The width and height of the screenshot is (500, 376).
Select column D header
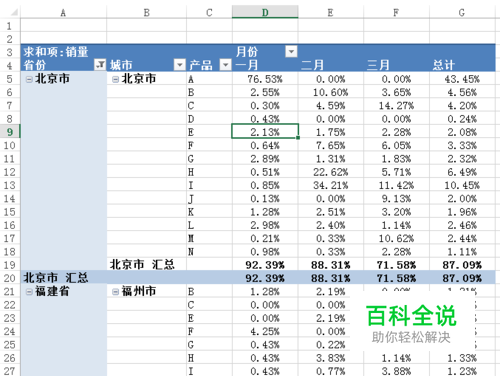[x=265, y=12]
